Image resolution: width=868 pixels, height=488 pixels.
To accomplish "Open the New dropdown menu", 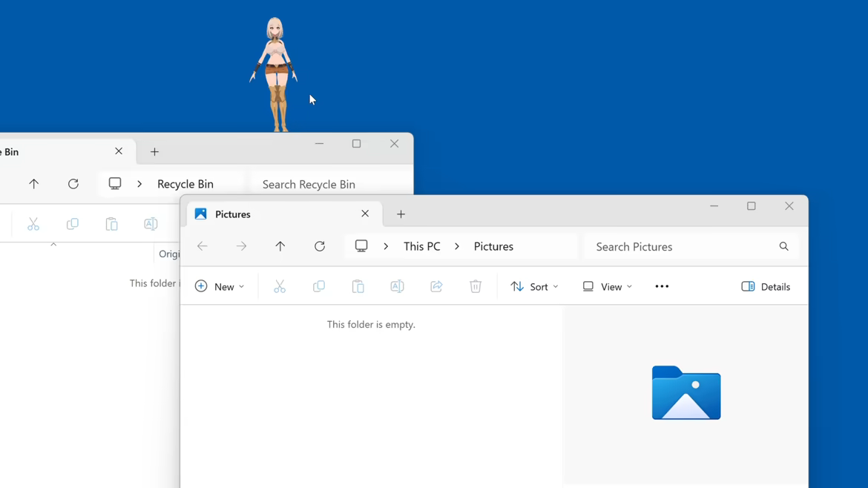I will (x=220, y=286).
